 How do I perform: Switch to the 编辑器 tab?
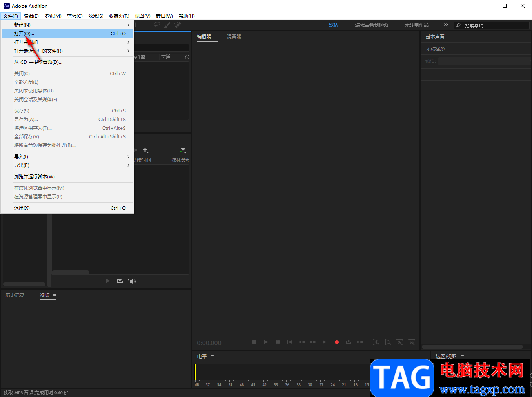click(x=204, y=37)
